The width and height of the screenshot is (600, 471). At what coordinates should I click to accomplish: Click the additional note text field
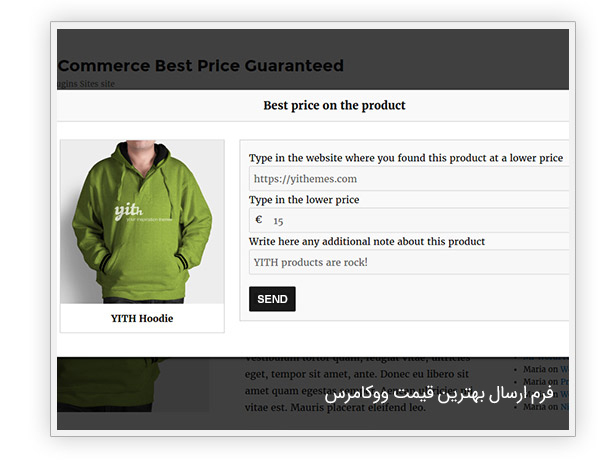click(x=408, y=262)
